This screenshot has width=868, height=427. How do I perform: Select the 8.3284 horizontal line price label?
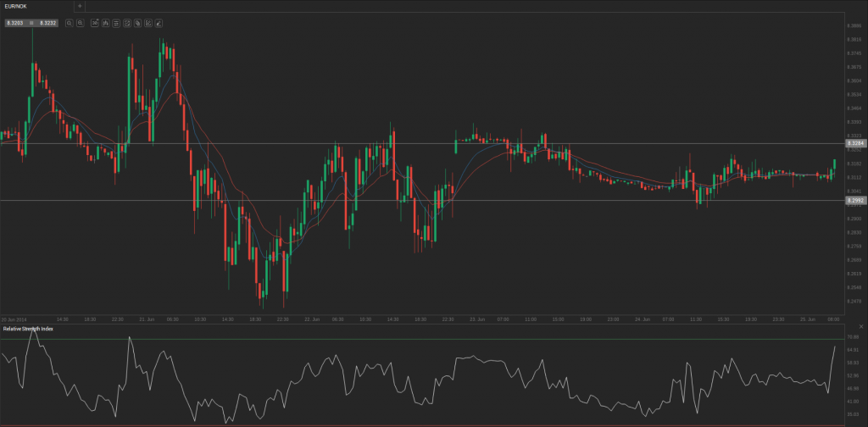pyautogui.click(x=856, y=143)
